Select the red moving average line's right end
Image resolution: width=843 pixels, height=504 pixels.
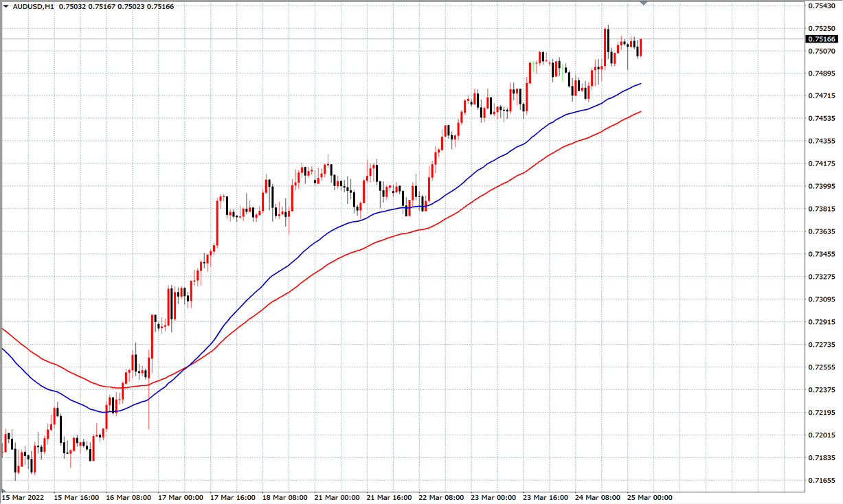[x=640, y=112]
